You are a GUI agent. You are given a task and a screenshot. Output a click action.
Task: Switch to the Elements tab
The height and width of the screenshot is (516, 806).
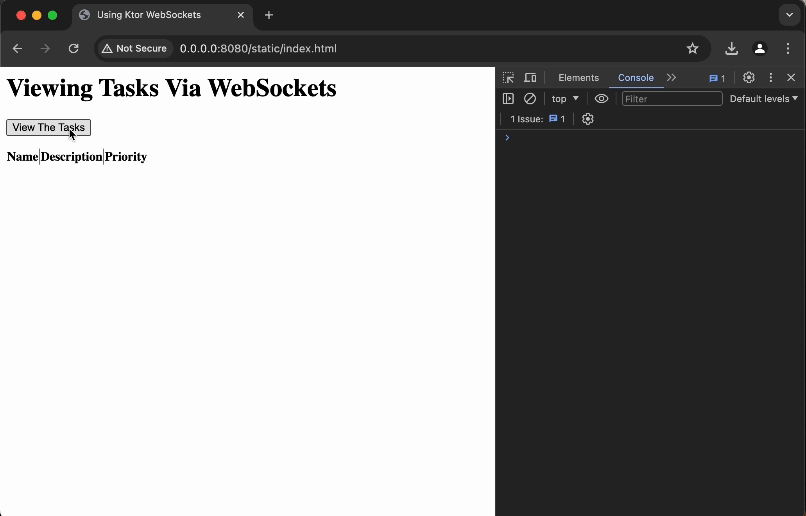[x=578, y=78]
